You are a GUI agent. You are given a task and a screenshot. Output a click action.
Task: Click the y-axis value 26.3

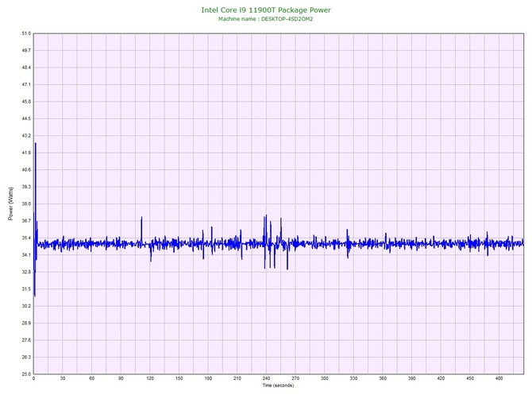(26, 357)
